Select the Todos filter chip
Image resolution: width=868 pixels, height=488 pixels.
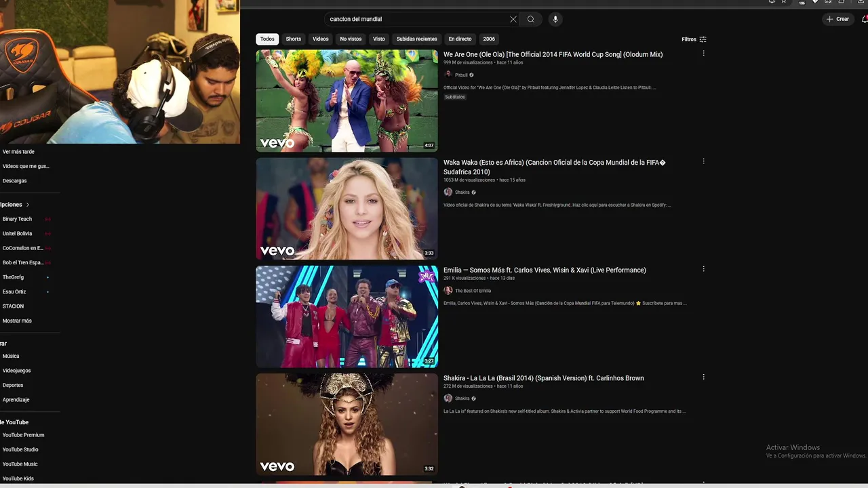pyautogui.click(x=267, y=39)
